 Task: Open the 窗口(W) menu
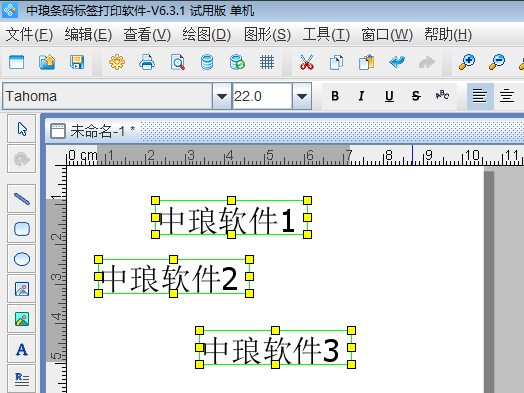pyautogui.click(x=387, y=35)
